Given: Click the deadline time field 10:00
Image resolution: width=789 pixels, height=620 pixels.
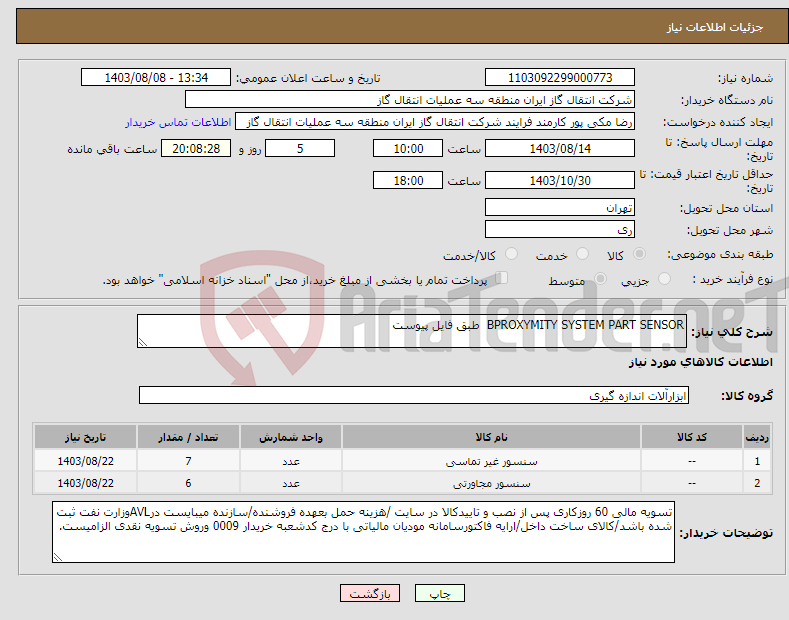Looking at the screenshot, I should click(408, 148).
